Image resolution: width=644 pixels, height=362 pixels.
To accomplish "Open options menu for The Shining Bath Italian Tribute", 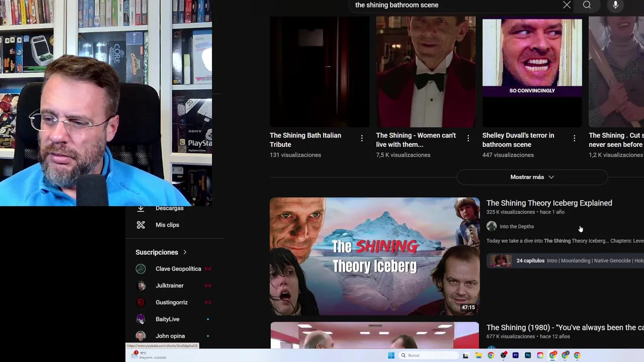I will click(x=362, y=138).
